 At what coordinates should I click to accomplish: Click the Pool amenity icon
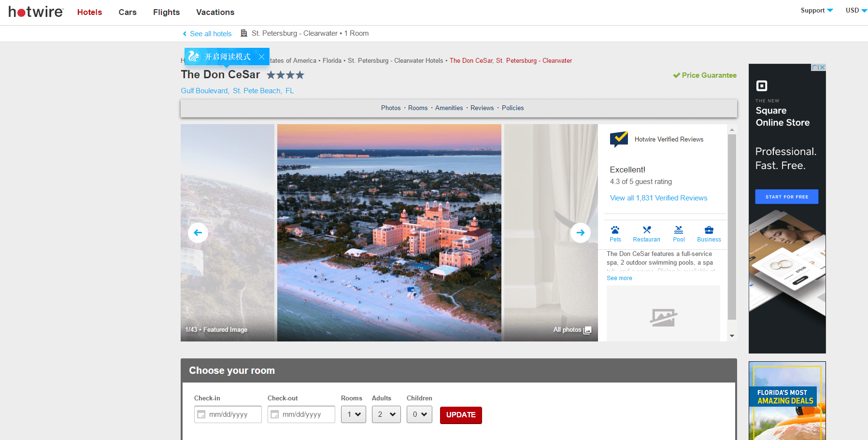pos(679,230)
